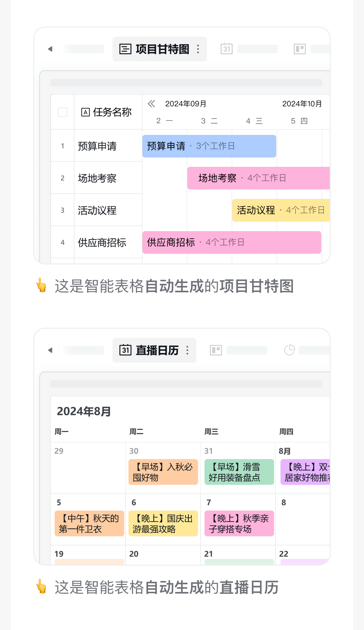Open the purple 【晚上】居家好物 event
The width and height of the screenshot is (364, 630).
[x=305, y=472]
